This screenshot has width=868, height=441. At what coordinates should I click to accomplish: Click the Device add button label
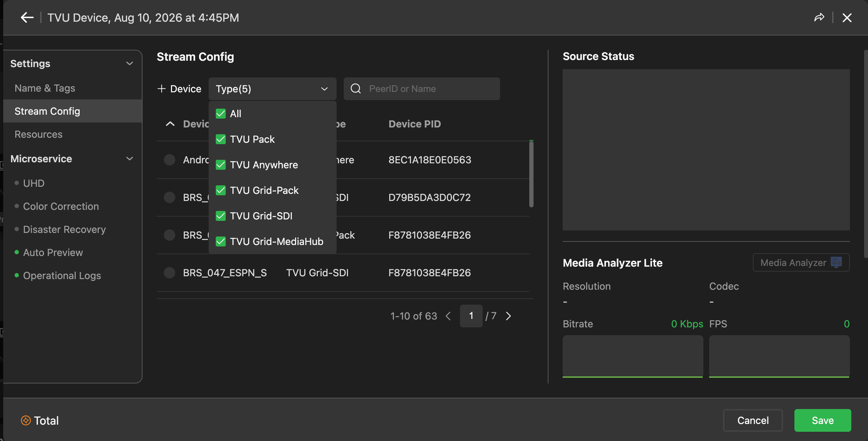[186, 89]
